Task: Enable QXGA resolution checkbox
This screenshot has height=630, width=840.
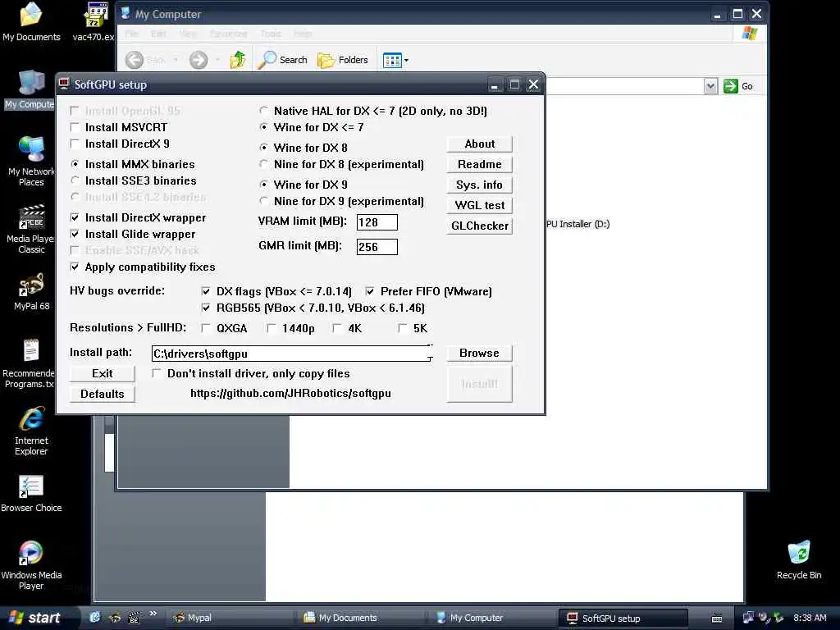Action: click(206, 328)
